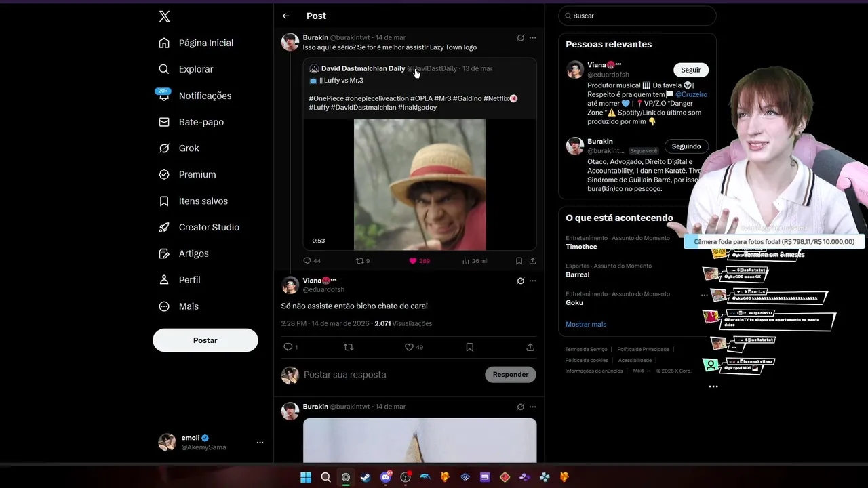Open Termos de Serviço footer link

(587, 350)
